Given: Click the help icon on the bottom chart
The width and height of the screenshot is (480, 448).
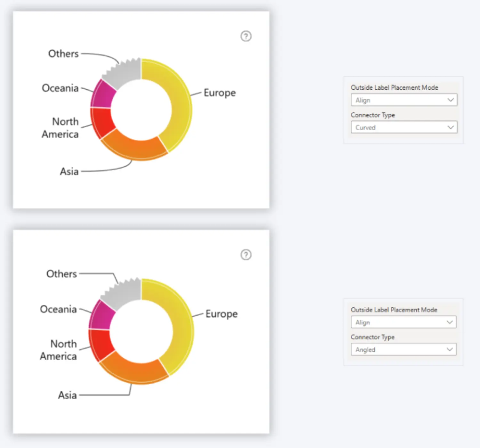Looking at the screenshot, I should point(246,255).
